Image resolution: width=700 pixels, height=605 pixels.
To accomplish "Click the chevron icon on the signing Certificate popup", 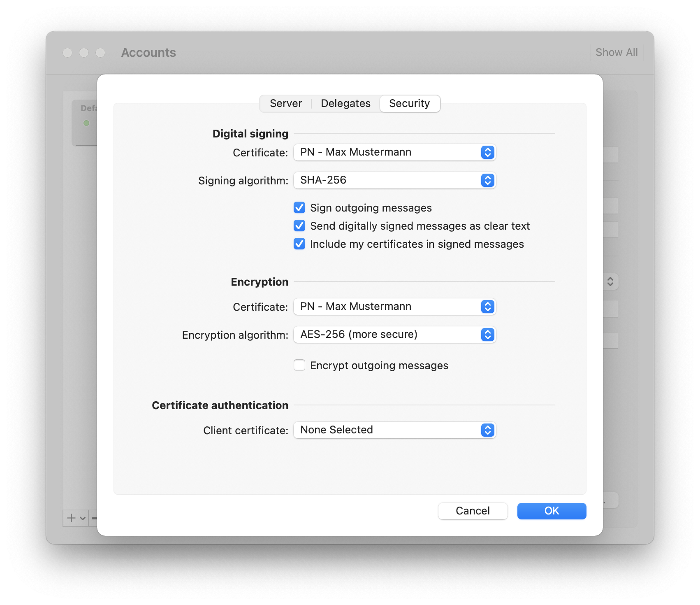I will pos(487,152).
